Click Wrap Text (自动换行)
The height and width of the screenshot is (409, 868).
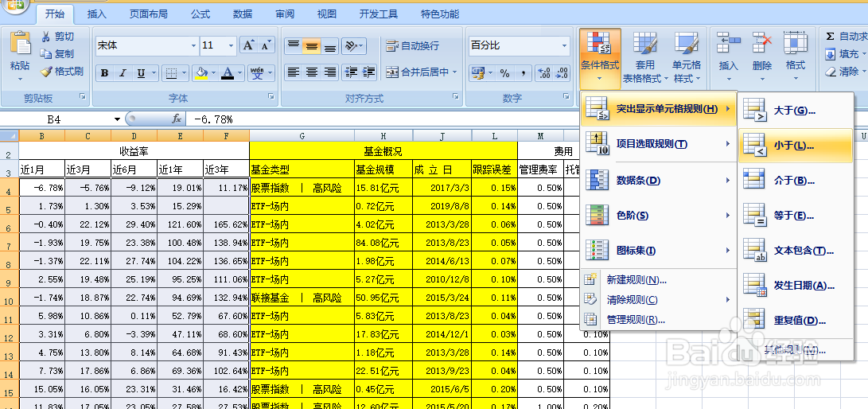412,46
